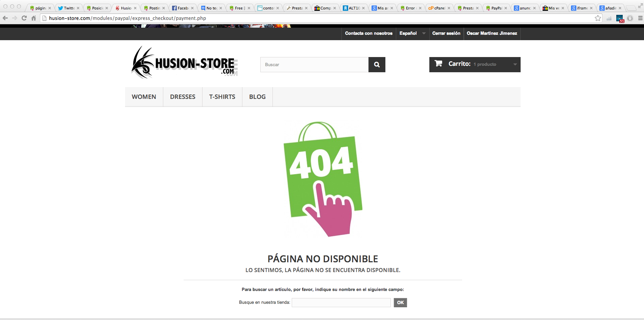The width and height of the screenshot is (644, 320).
Task: Switch to the iframe tab
Action: point(582,8)
